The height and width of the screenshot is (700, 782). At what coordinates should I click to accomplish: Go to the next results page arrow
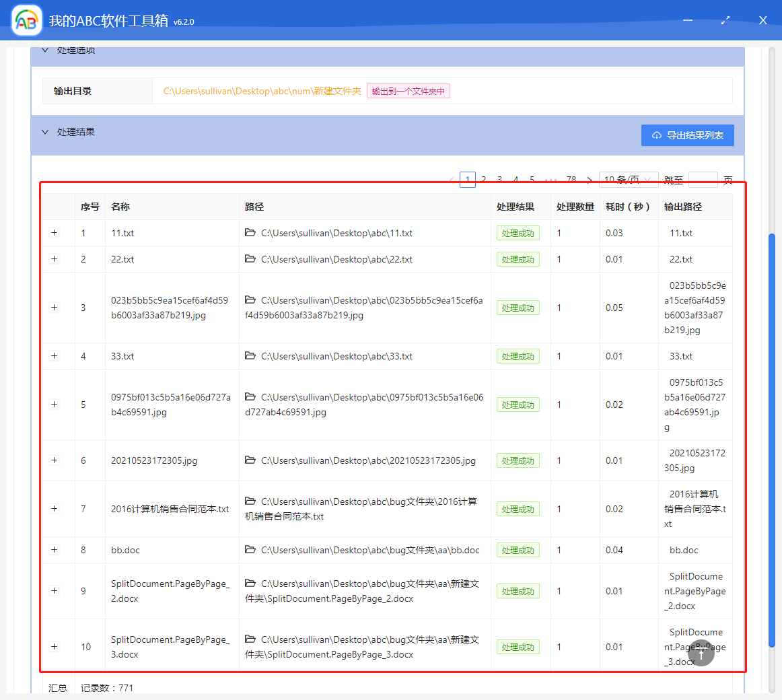point(590,180)
